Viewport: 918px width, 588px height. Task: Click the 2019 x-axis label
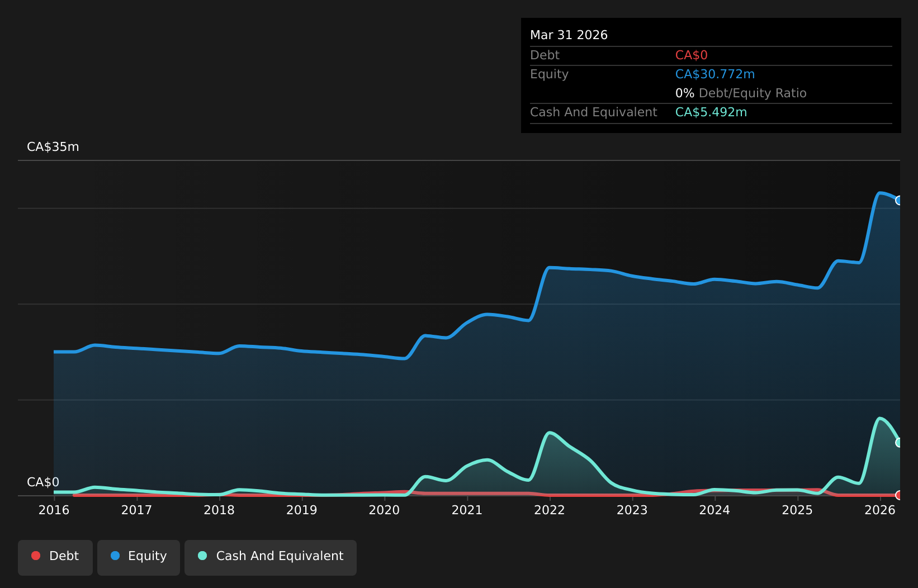(x=302, y=510)
